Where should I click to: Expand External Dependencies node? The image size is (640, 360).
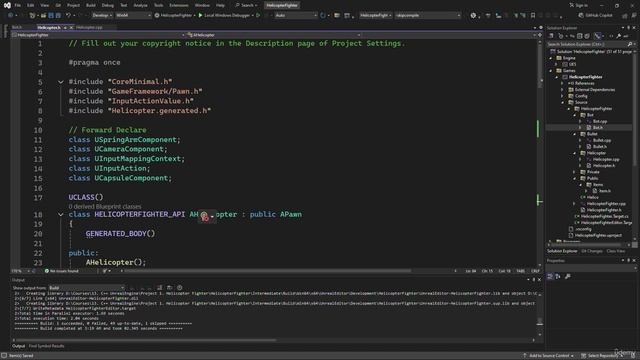click(562, 90)
